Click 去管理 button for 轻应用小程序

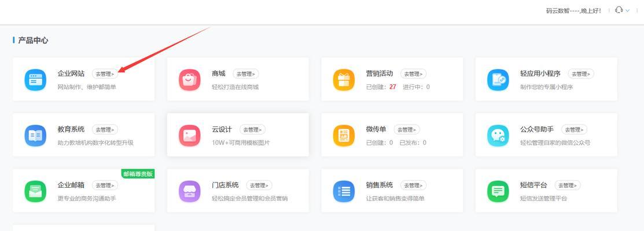581,74
